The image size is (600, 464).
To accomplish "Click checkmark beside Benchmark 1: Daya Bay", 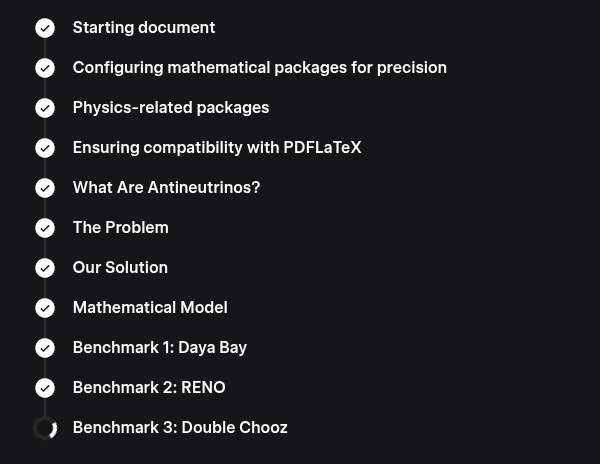I will pos(45,348).
